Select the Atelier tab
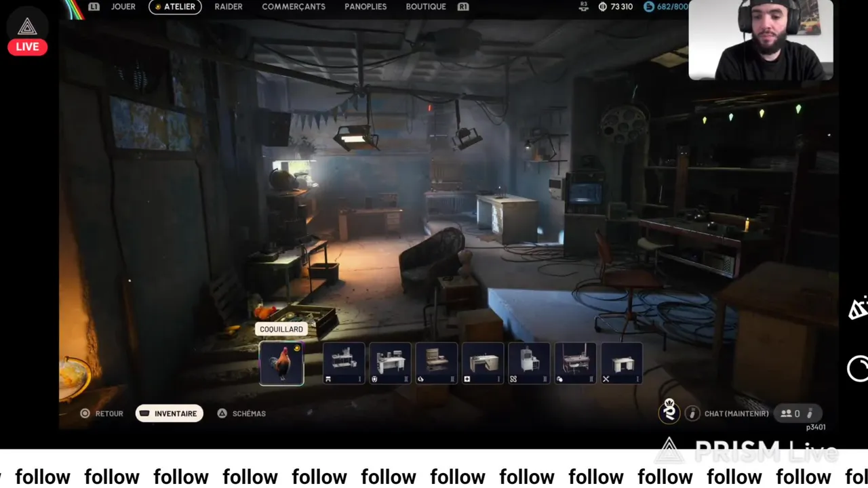 175,7
